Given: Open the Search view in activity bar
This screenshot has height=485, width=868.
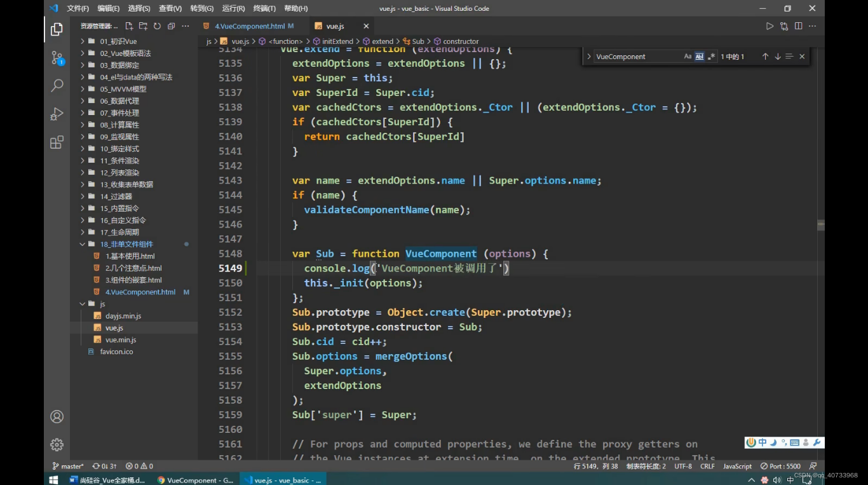Looking at the screenshot, I should click(57, 85).
